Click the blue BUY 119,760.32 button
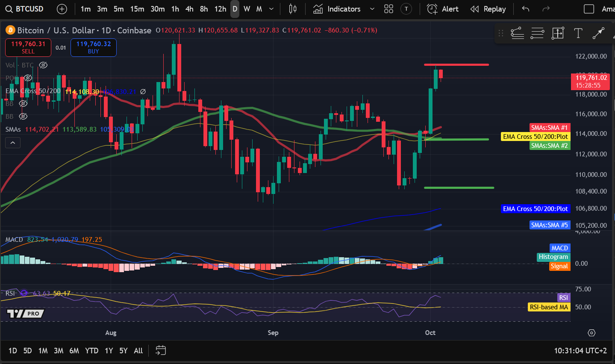 [94, 47]
